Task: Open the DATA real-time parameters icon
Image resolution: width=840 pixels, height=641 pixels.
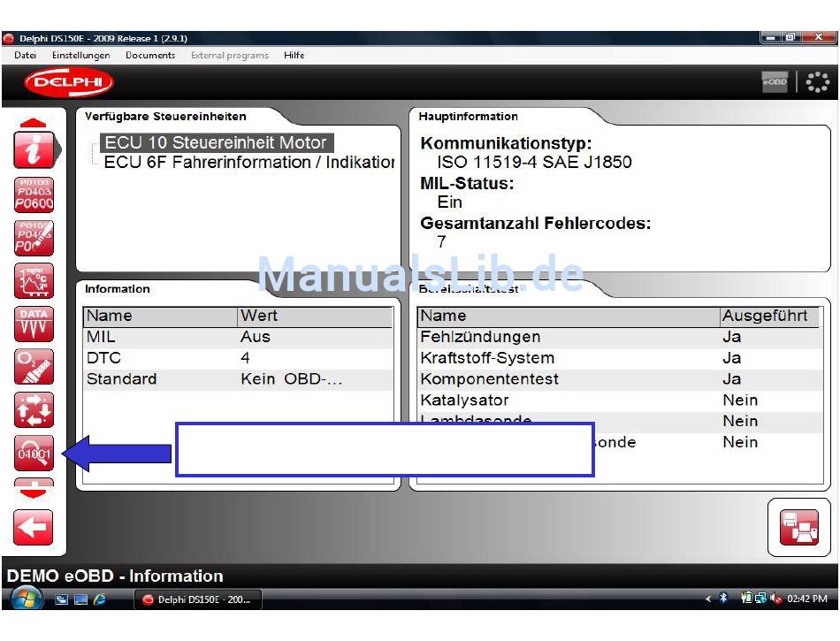Action: click(x=34, y=324)
